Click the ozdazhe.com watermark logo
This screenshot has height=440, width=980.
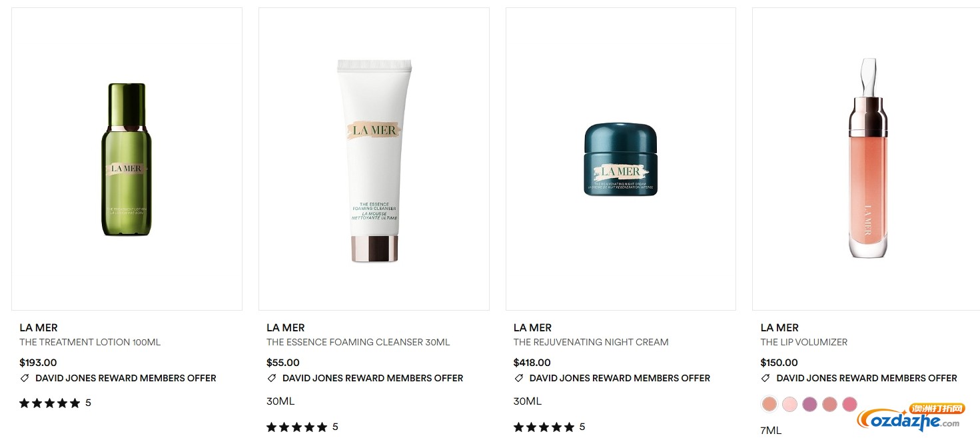tap(911, 417)
